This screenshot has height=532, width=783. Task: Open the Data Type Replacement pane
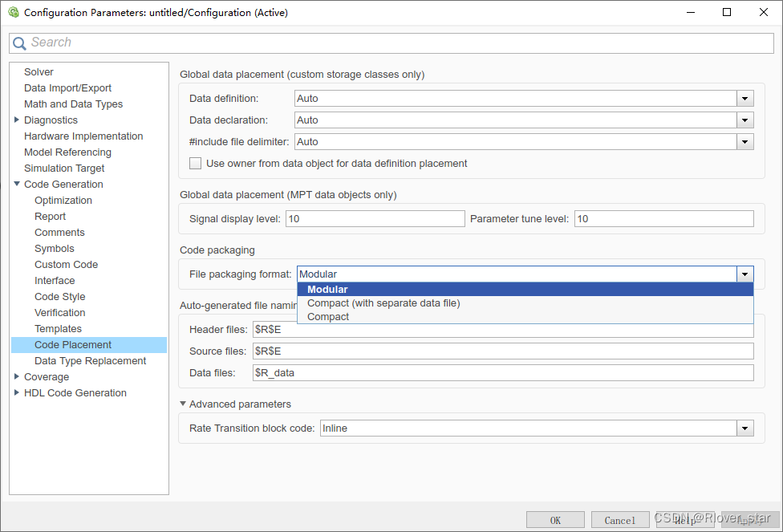pyautogui.click(x=90, y=360)
